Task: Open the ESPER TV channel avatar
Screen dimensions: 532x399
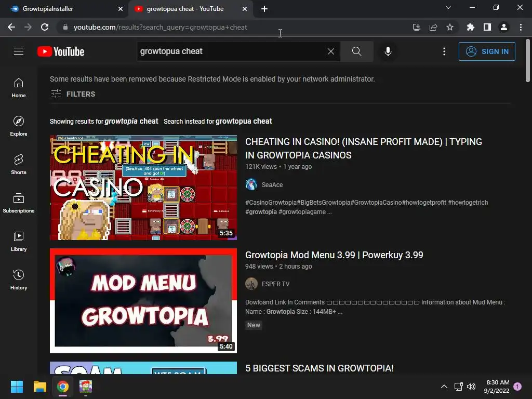Action: 251,284
